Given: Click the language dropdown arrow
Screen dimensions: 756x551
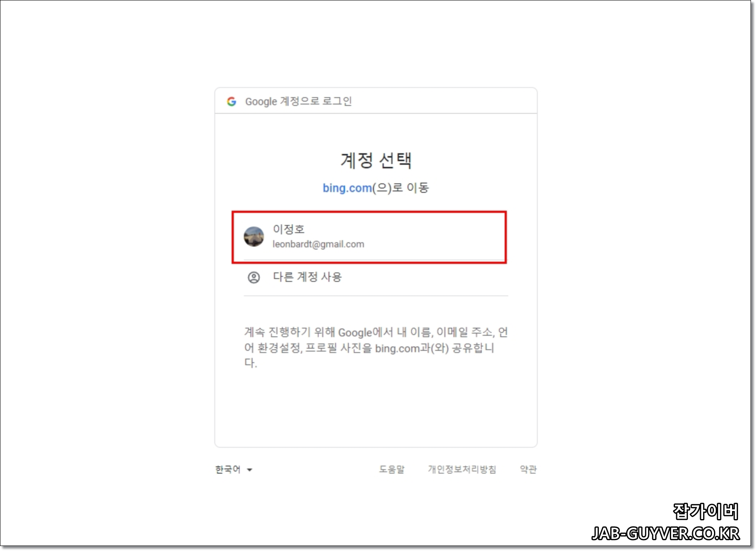Looking at the screenshot, I should coord(249,470).
